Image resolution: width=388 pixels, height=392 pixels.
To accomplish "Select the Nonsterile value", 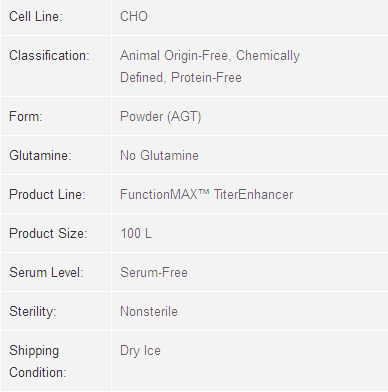I will pos(149,311).
